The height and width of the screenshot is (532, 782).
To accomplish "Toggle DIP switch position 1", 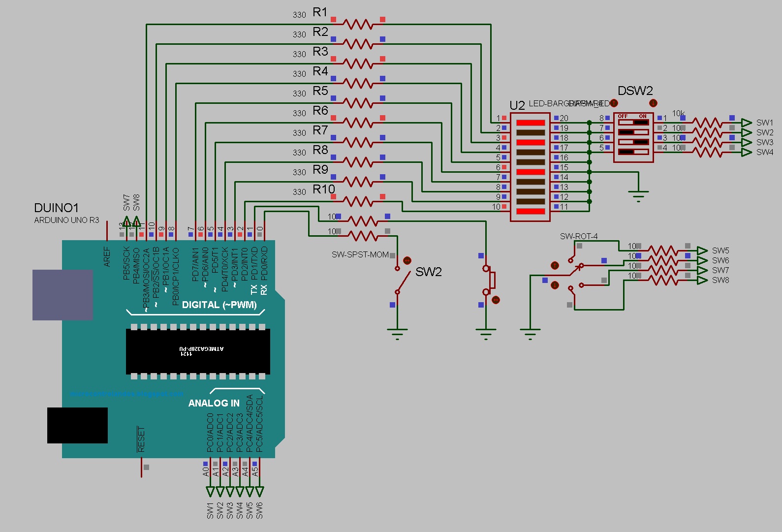I will pyautogui.click(x=633, y=122).
